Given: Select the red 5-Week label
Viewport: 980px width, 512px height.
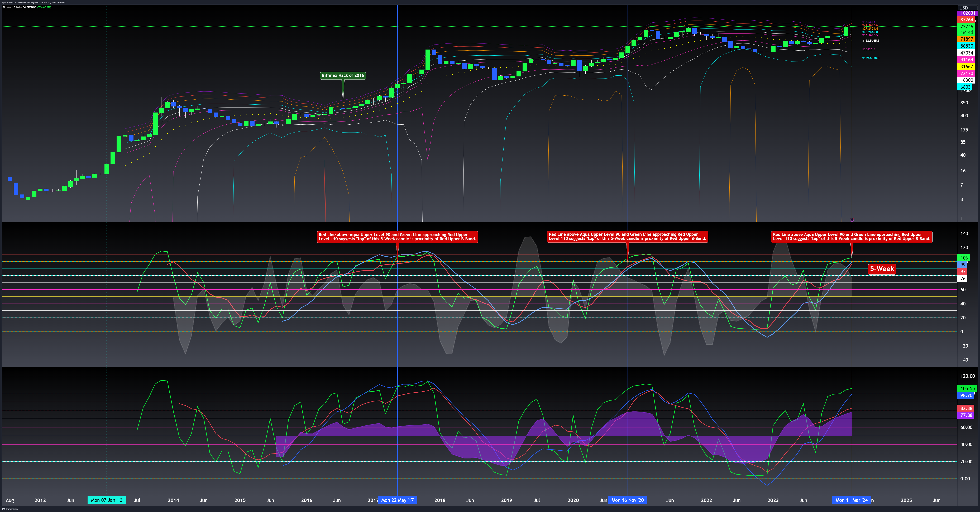Looking at the screenshot, I should (882, 269).
